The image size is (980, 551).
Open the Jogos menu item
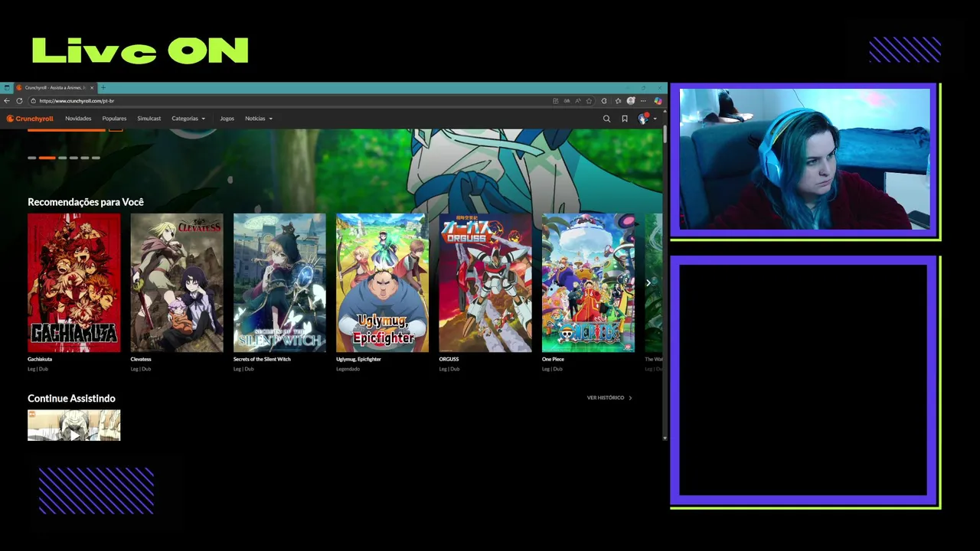227,119
